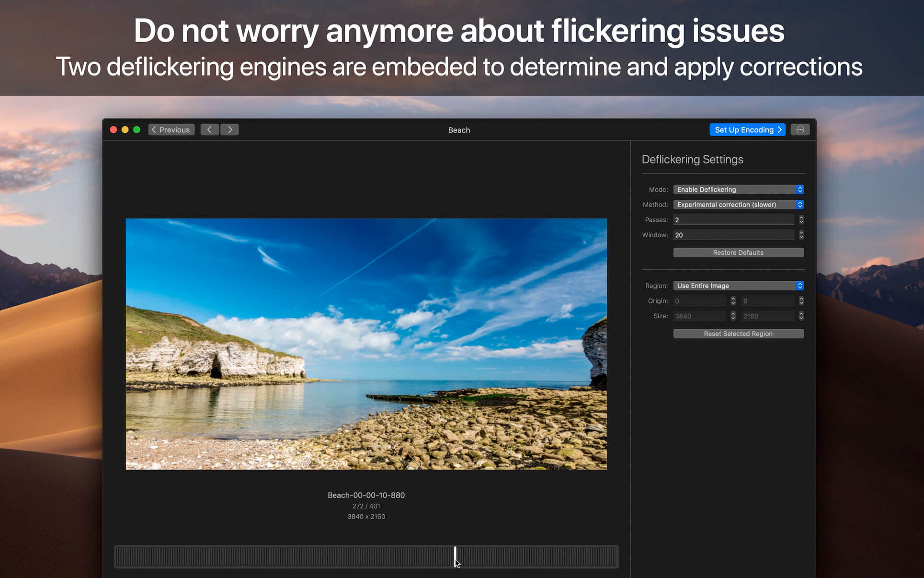Click the Size height stepper arrows
Image resolution: width=924 pixels, height=578 pixels.
[801, 316]
